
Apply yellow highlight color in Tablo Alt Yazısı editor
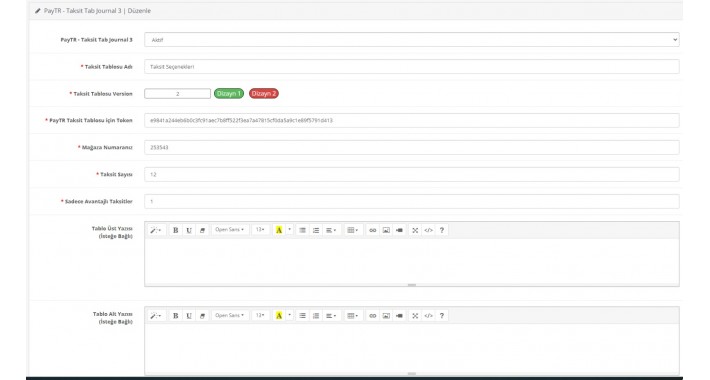click(279, 316)
